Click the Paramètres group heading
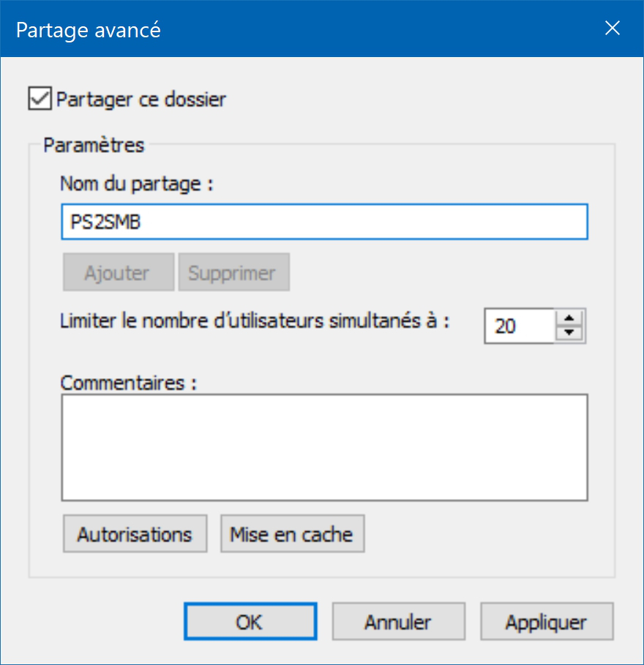This screenshot has height=665, width=644. pos(94,146)
